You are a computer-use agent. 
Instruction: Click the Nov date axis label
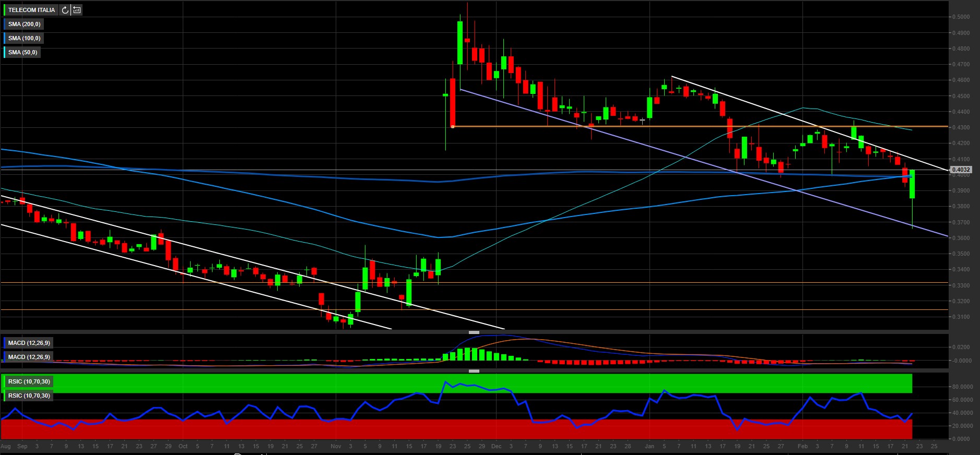336,446
